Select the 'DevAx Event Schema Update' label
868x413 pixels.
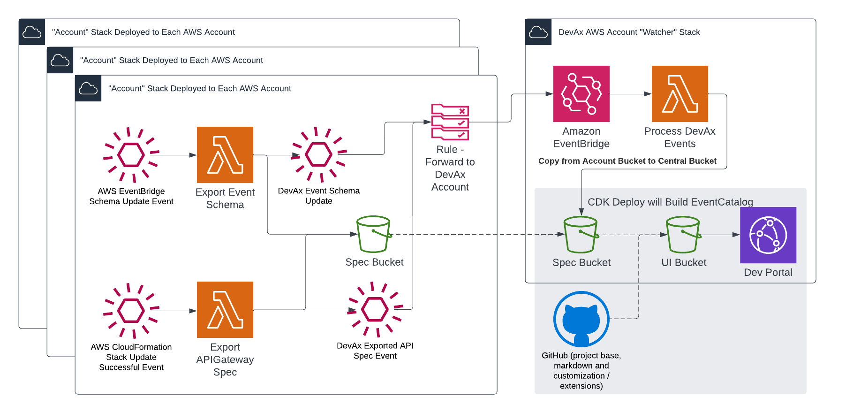(319, 196)
